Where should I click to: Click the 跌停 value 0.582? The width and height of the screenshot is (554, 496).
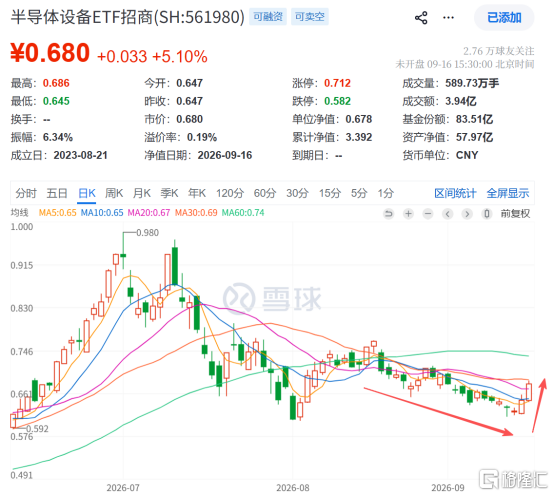pyautogui.click(x=337, y=101)
